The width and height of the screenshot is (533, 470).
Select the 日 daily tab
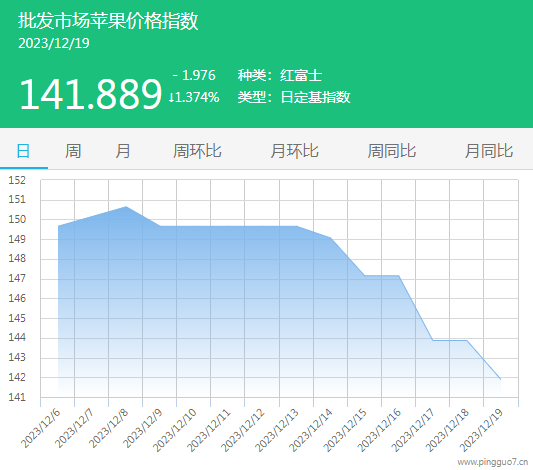click(x=23, y=151)
